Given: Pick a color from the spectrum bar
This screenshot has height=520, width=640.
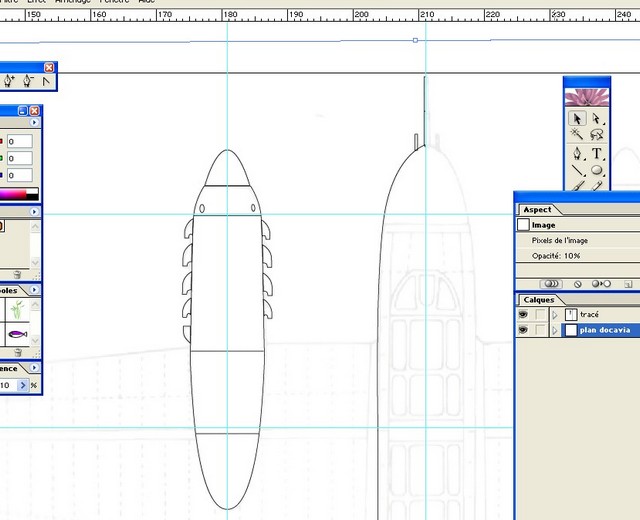Looking at the screenshot, I should (12, 195).
